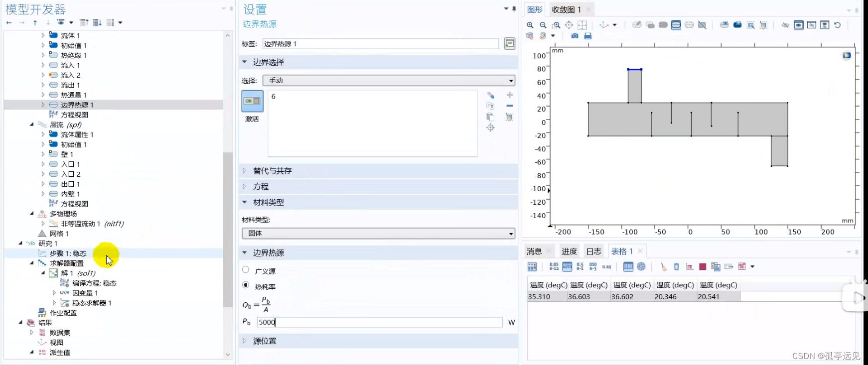Click the collapse all icon in Model Builder

[x=84, y=22]
